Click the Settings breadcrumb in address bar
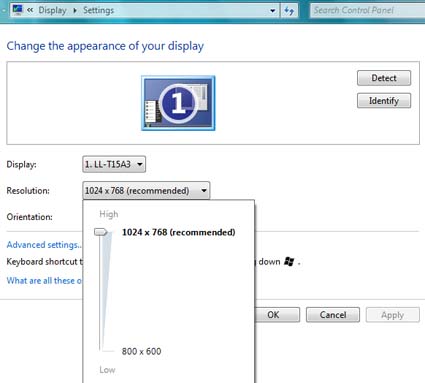This screenshot has height=383, width=425. click(98, 10)
